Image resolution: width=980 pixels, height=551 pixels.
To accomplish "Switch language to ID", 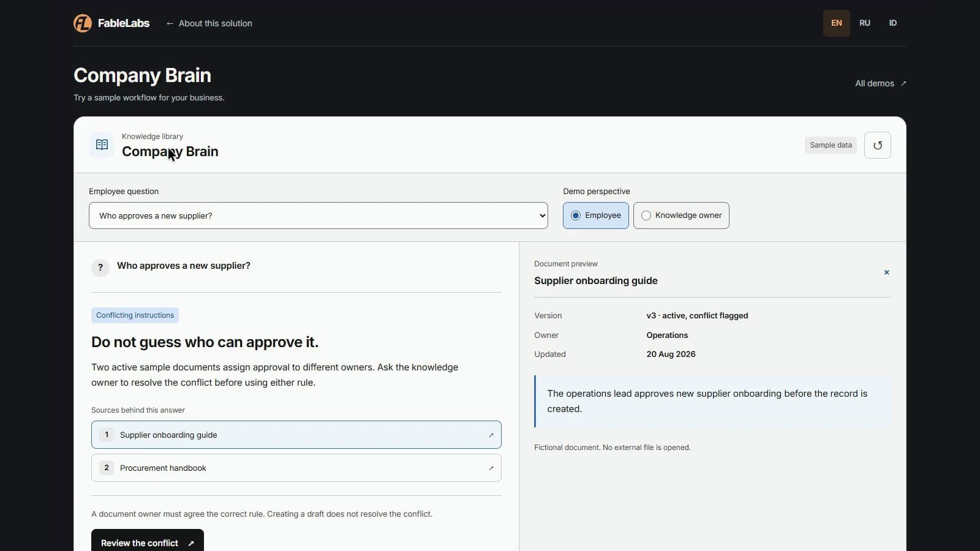I will pyautogui.click(x=892, y=23).
